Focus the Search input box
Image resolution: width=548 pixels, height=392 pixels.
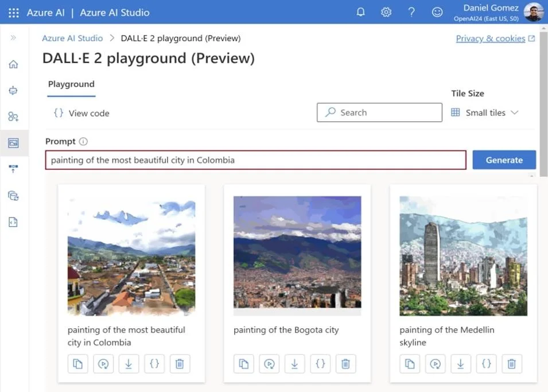pyautogui.click(x=379, y=112)
